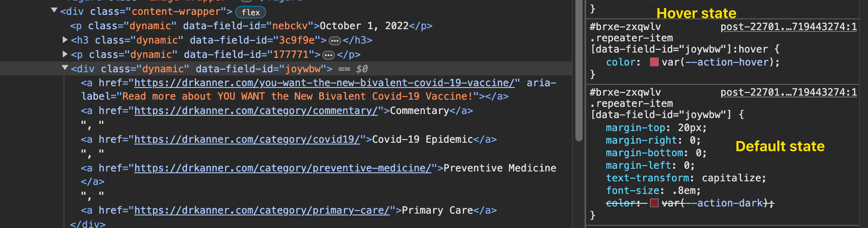Open the default rule's stylesheet source link
This screenshot has width=868, height=228.
[x=789, y=92]
